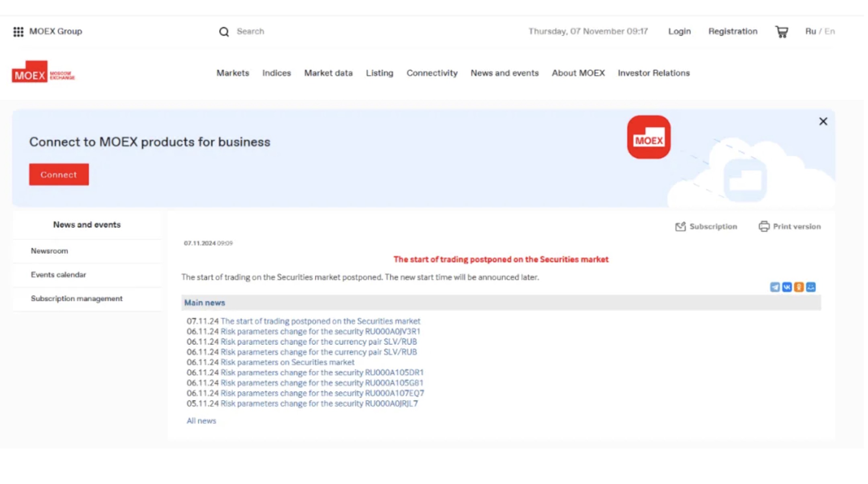Switch site language to Ru
This screenshot has width=868, height=484.
pos(810,31)
